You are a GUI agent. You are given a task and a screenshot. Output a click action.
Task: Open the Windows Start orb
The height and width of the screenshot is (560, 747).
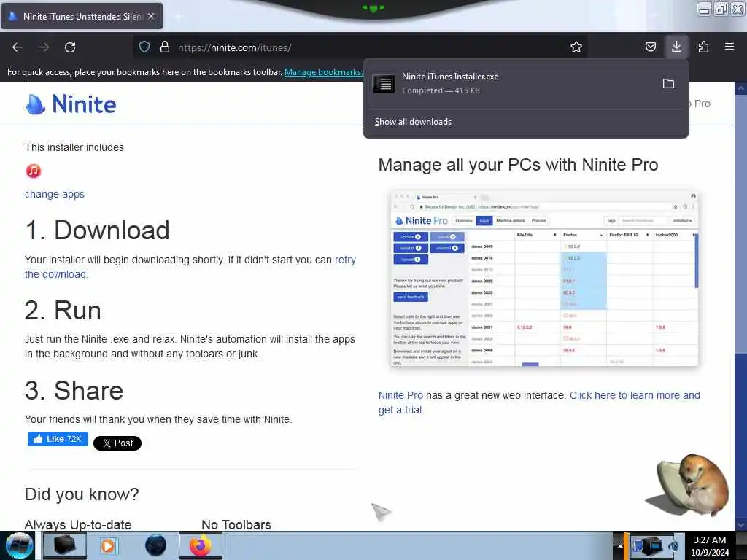19,545
